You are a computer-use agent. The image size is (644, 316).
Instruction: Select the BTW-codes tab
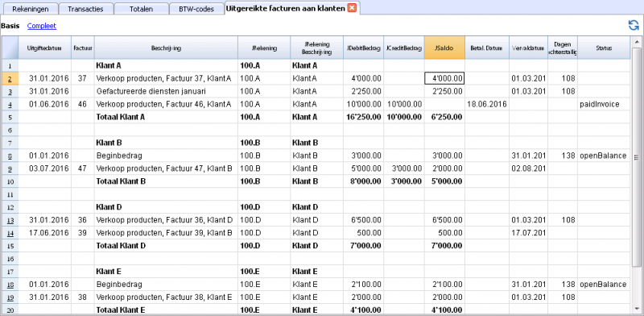[x=196, y=9]
